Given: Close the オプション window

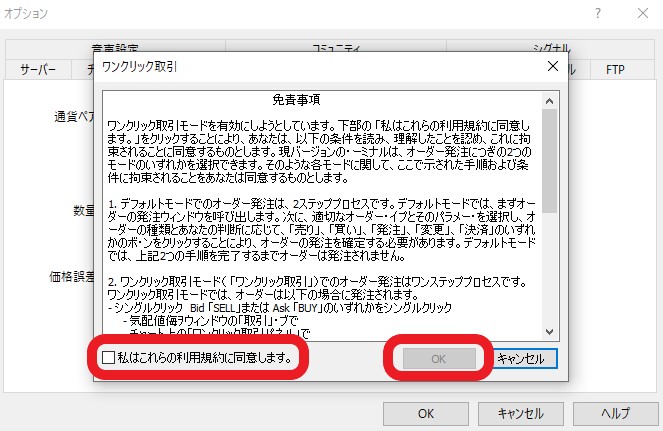Looking at the screenshot, I should tap(643, 14).
